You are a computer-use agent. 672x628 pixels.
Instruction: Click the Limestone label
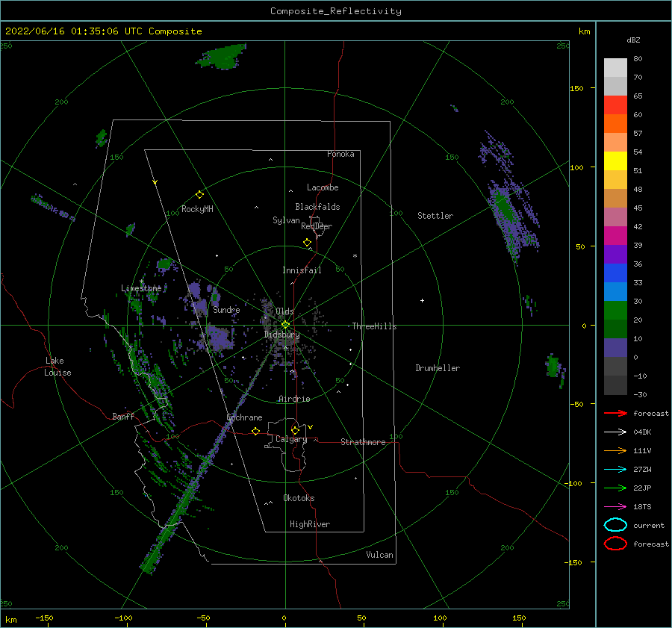pos(141,288)
